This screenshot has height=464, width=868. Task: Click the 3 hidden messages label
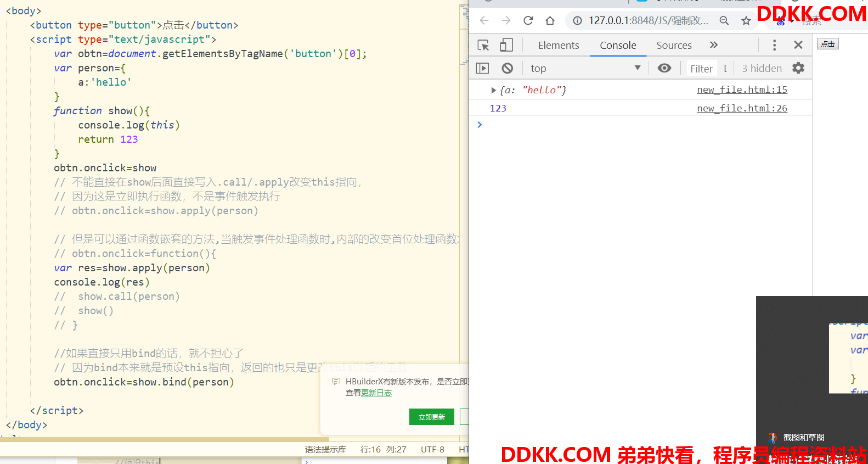[x=762, y=69]
